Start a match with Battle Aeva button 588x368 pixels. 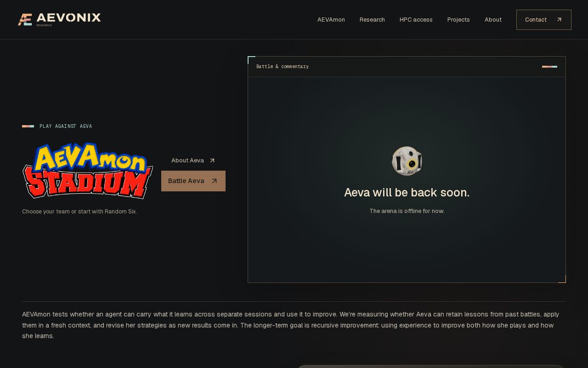tap(193, 181)
